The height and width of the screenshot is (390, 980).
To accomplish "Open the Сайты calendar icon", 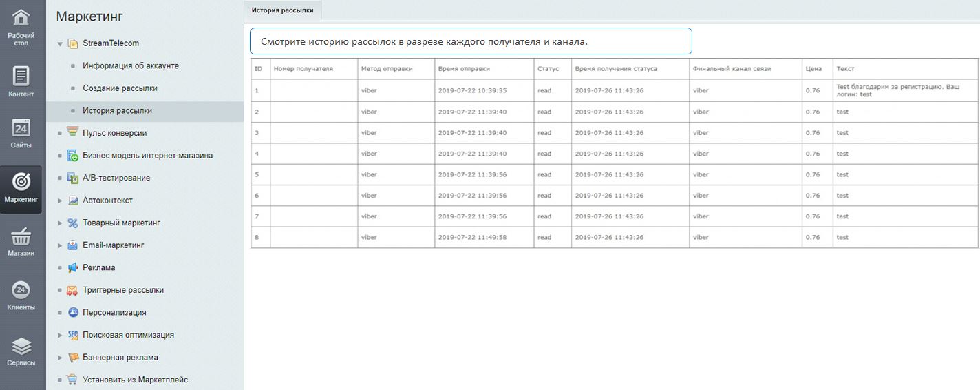I will click(x=21, y=128).
